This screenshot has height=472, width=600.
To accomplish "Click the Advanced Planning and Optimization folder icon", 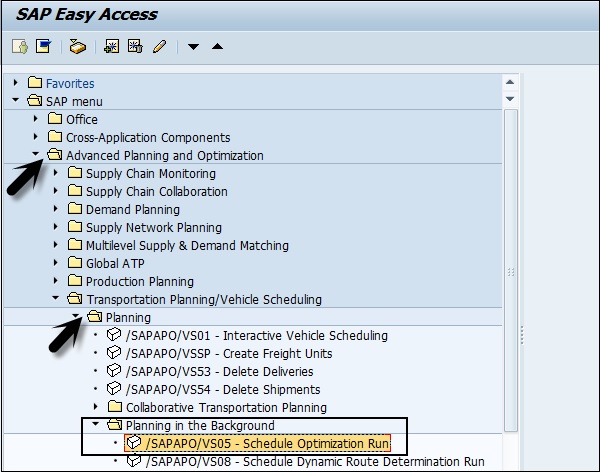I will point(55,155).
